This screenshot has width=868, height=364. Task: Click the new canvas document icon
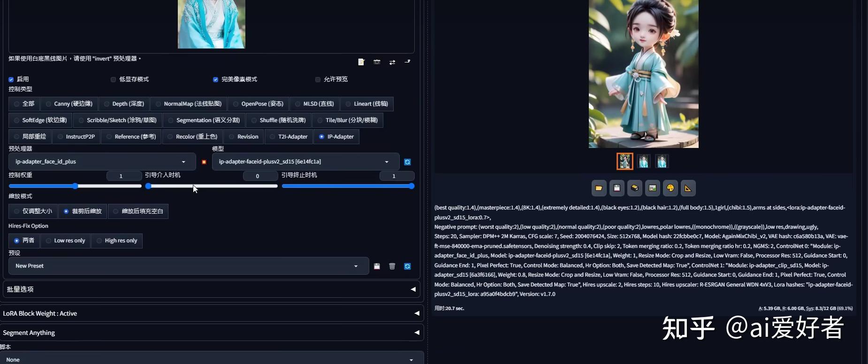click(x=361, y=62)
